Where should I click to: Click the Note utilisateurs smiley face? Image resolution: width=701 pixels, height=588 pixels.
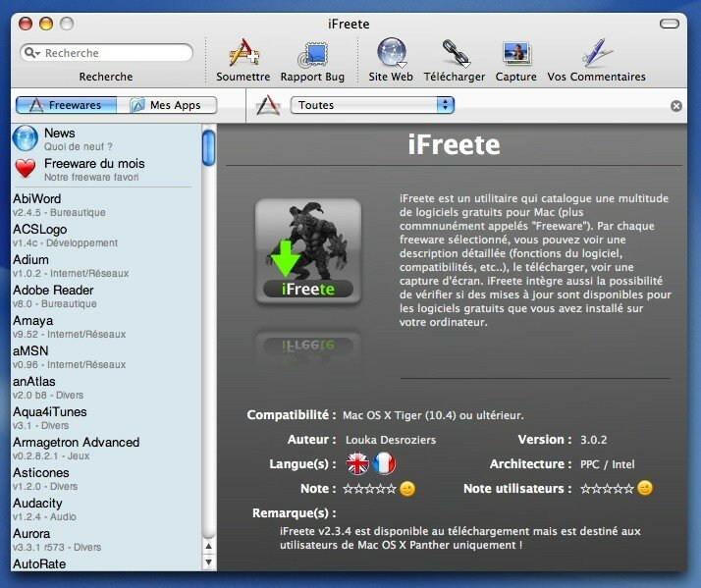coord(645,488)
